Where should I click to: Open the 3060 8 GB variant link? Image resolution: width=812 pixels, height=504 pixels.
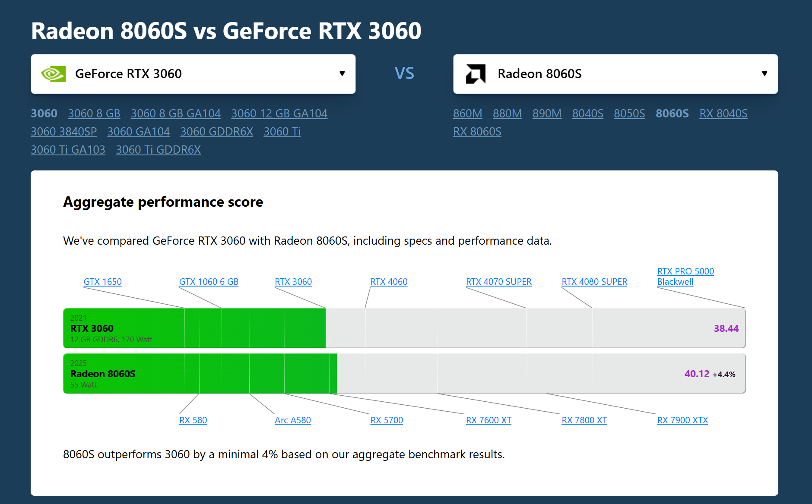[94, 113]
